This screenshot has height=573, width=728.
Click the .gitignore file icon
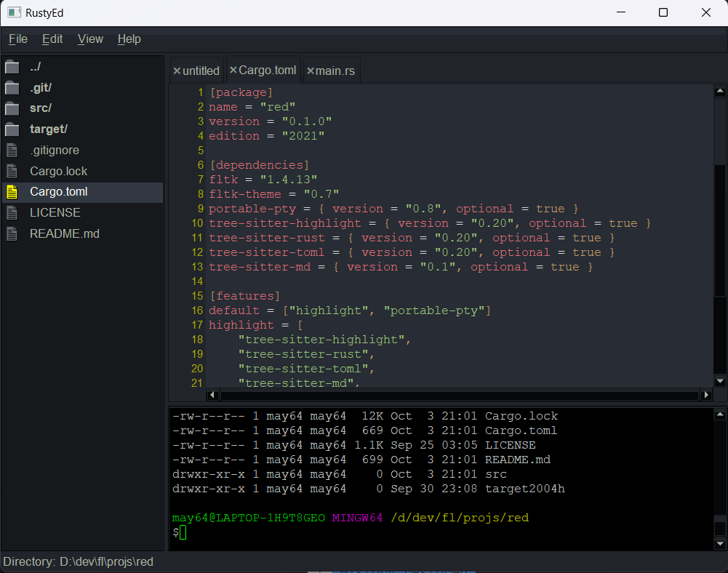[12, 151]
